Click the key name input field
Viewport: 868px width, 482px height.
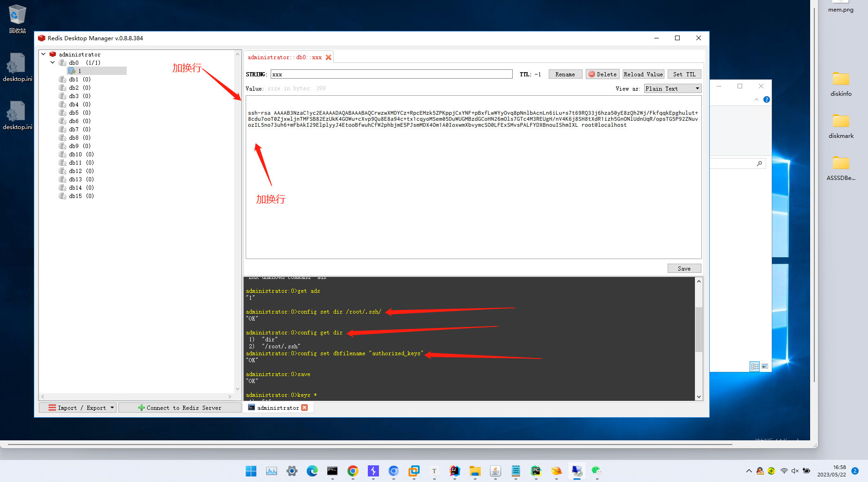391,74
